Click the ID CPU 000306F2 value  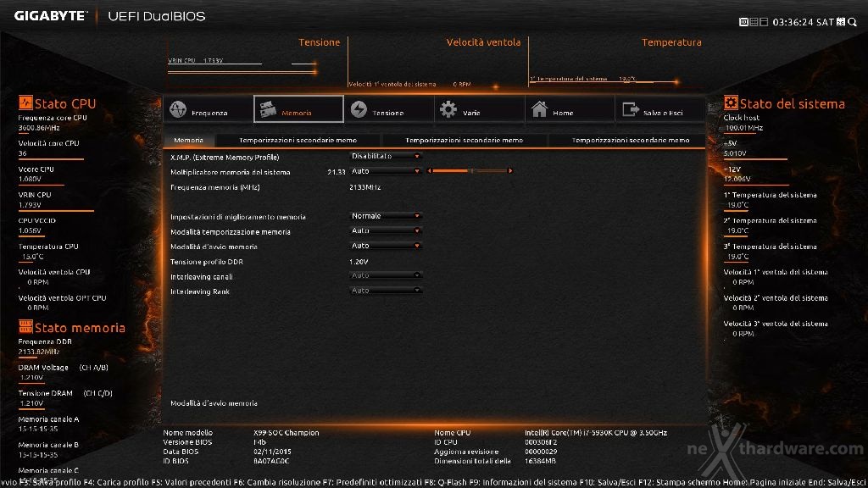pyautogui.click(x=541, y=442)
